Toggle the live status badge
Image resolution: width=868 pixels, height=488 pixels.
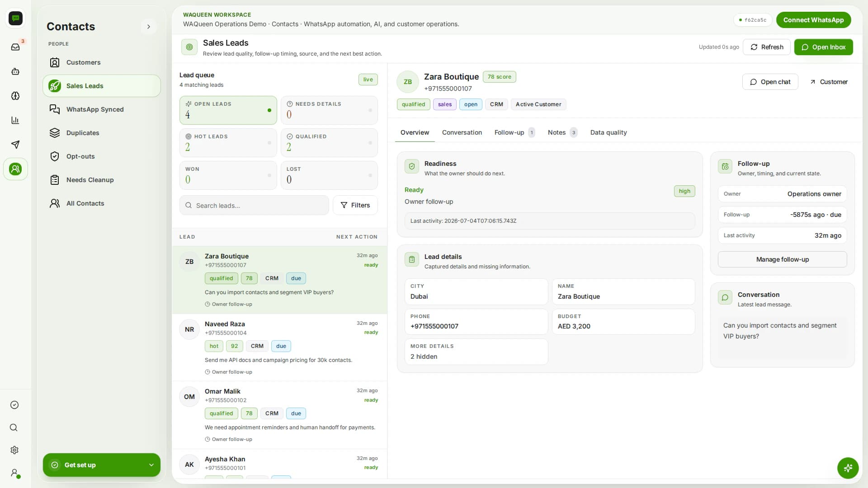click(368, 80)
